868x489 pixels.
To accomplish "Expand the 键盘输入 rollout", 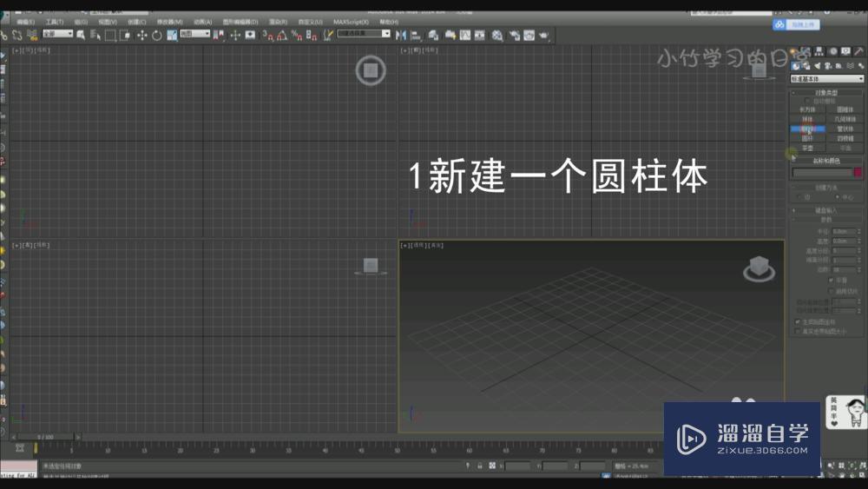I will tap(826, 210).
